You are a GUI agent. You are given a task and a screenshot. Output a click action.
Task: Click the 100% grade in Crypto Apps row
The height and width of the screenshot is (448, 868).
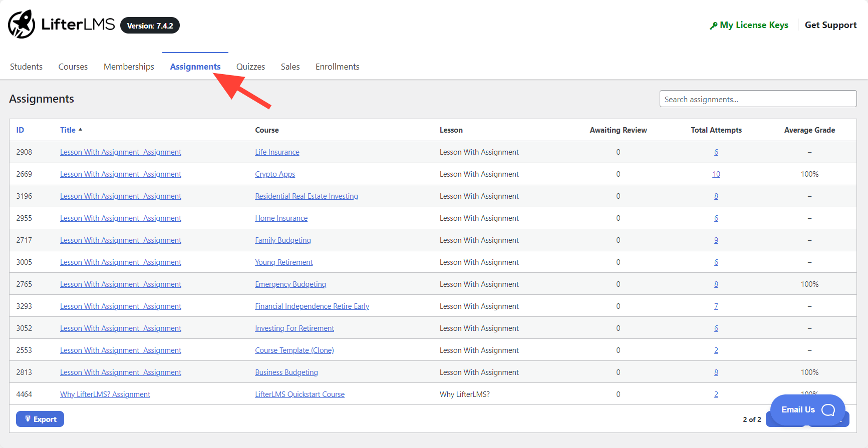[809, 174]
